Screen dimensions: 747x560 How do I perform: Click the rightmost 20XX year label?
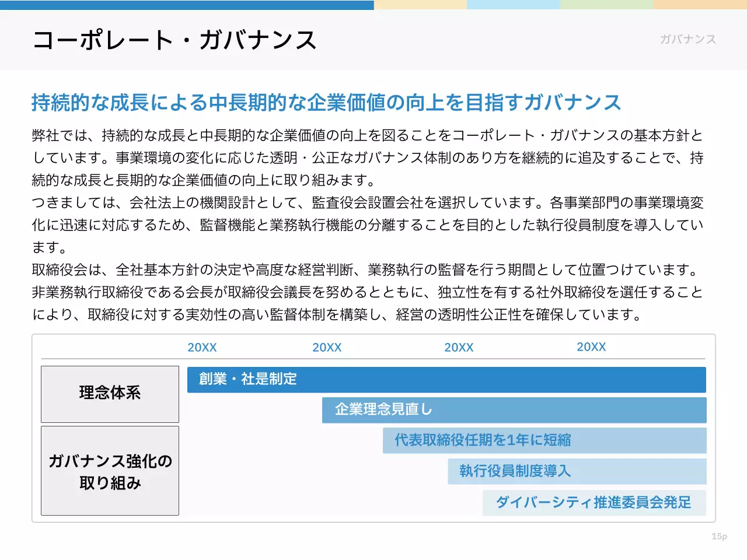pyautogui.click(x=592, y=347)
